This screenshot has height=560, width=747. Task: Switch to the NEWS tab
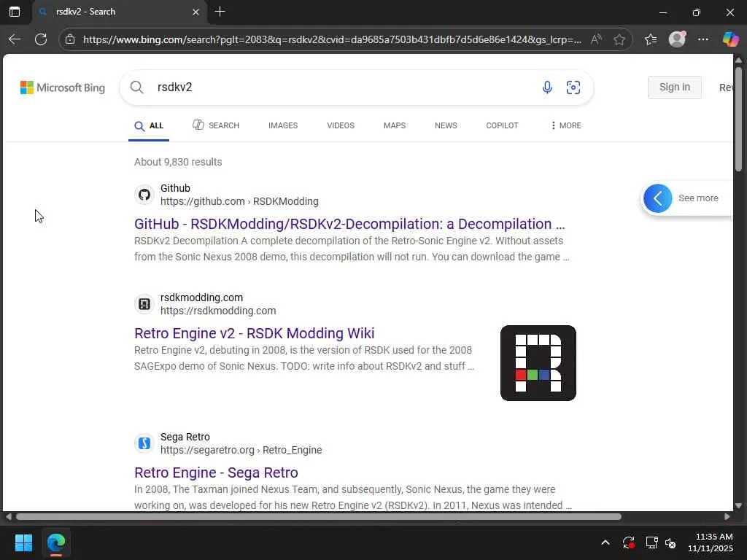click(446, 125)
